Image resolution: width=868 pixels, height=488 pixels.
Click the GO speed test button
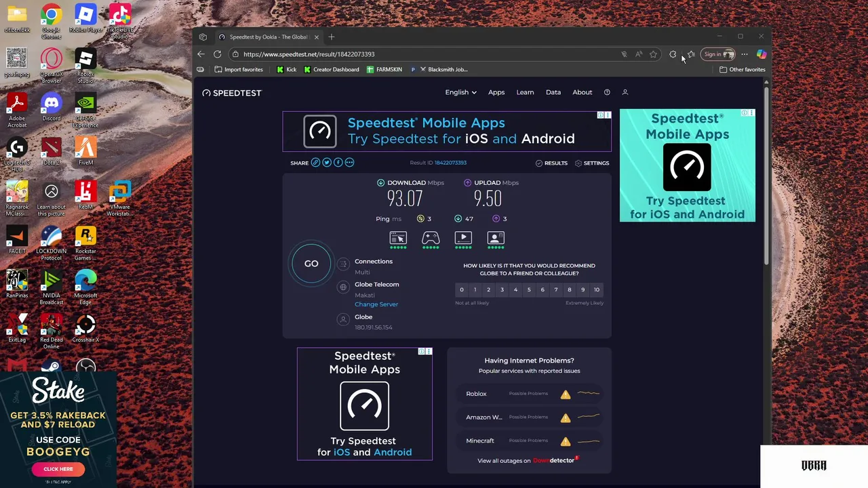pyautogui.click(x=311, y=264)
